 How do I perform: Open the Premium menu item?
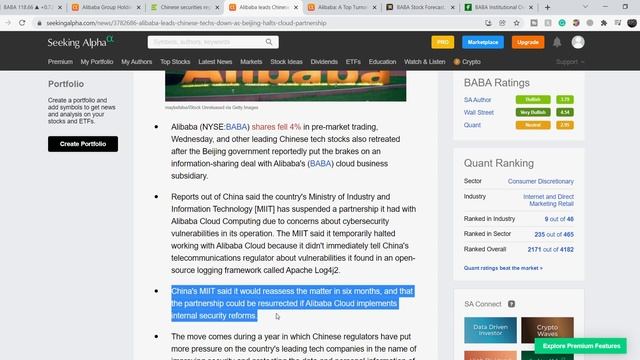(60, 62)
